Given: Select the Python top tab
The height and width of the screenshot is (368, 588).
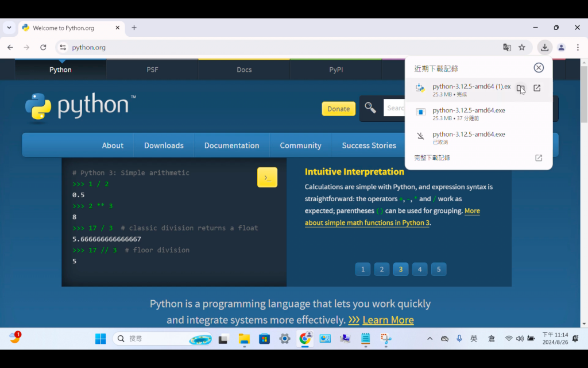Looking at the screenshot, I should pyautogui.click(x=60, y=70).
